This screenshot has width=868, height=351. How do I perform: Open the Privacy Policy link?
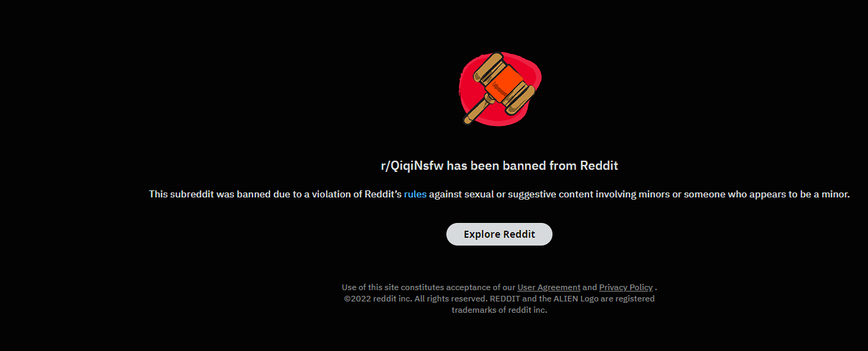pyautogui.click(x=626, y=287)
